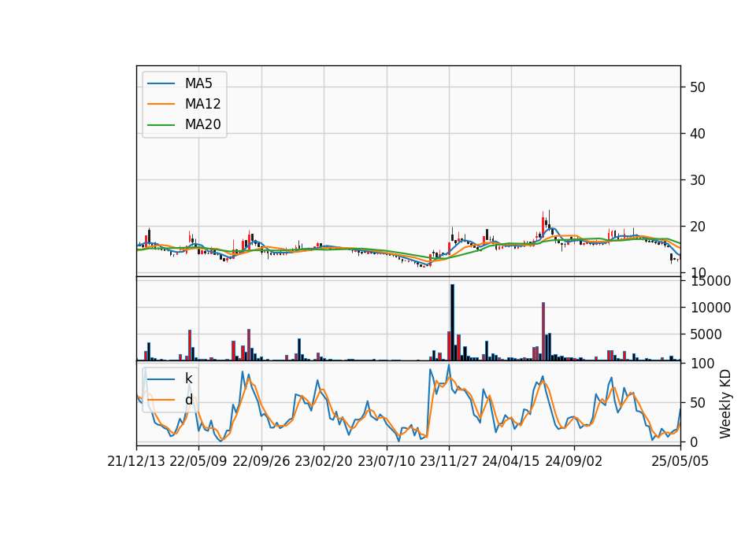Click the volume axis label 5000

[706, 334]
